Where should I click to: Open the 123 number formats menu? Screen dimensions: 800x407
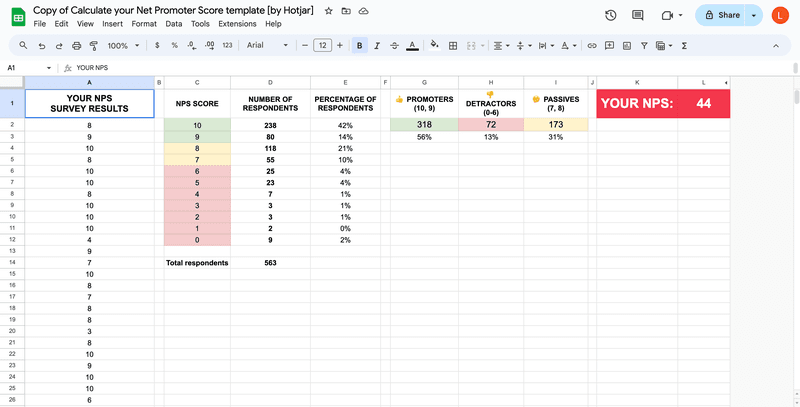tap(228, 45)
